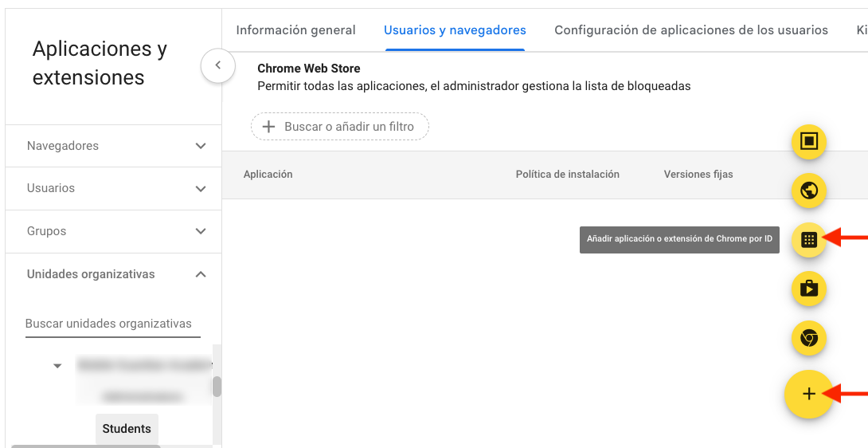Collapse the Unidades organizativas section
The height and width of the screenshot is (448, 868).
201,274
